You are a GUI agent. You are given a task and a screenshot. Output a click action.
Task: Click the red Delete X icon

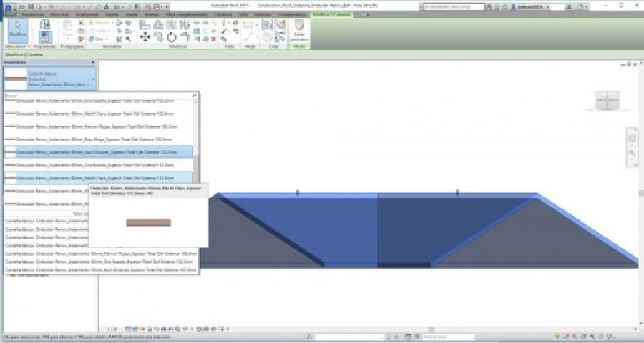213,39
